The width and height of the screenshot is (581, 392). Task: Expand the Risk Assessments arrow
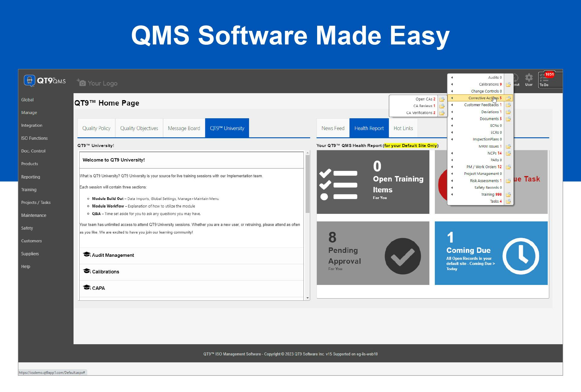pos(452,181)
